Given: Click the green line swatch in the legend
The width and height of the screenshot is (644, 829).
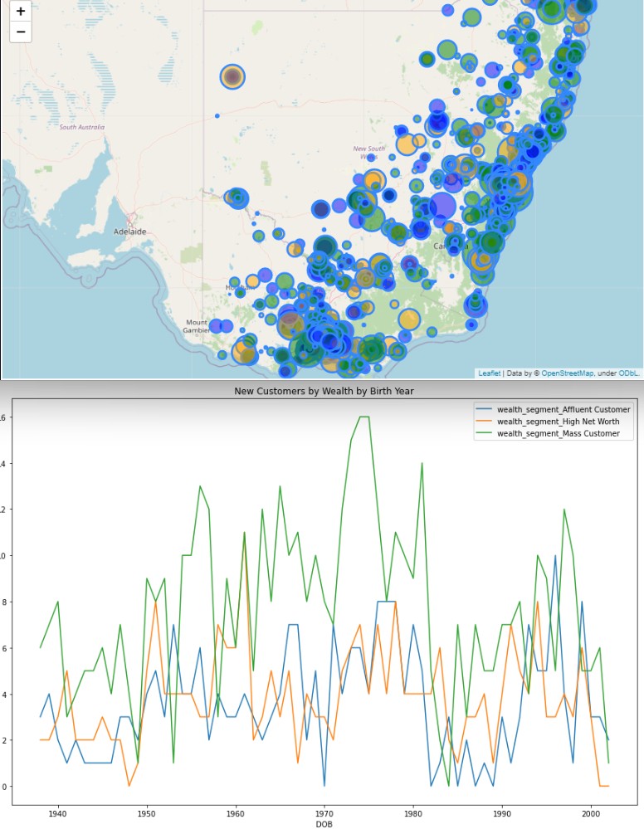Looking at the screenshot, I should click(485, 433).
